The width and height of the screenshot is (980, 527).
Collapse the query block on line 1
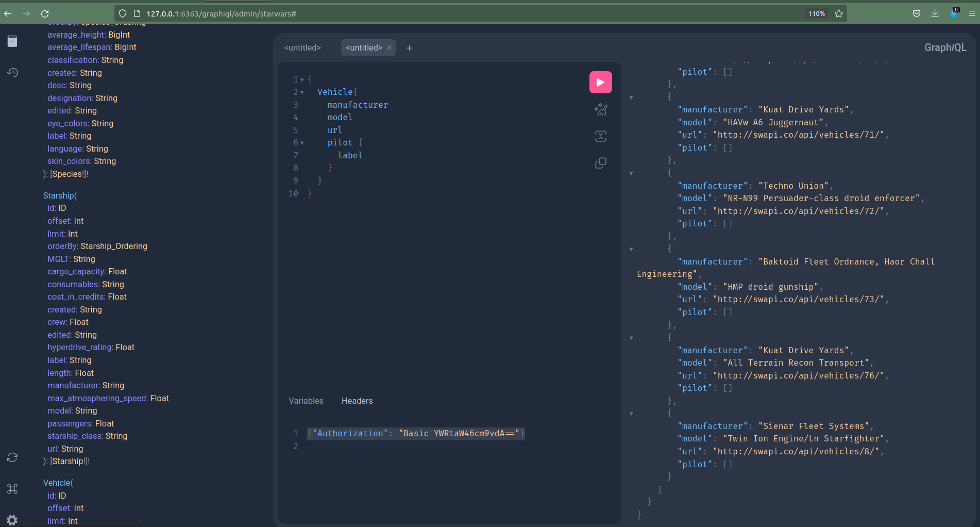pos(302,80)
